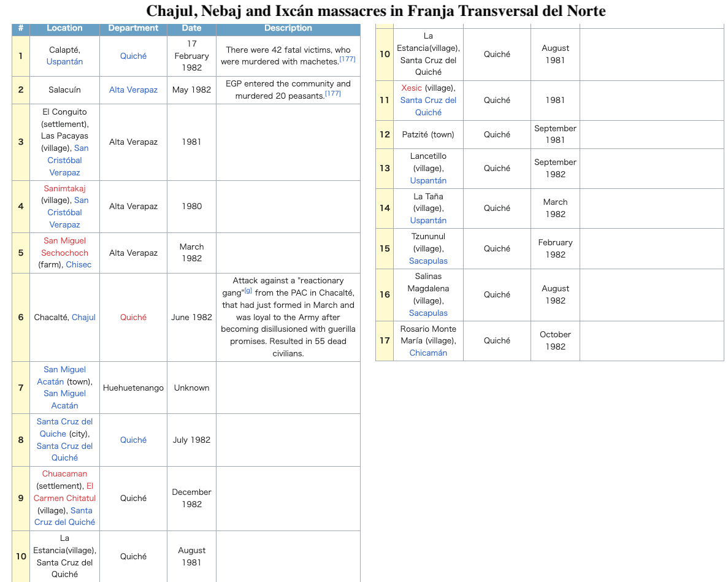This screenshot has height=582, width=728.
Task: Click 'March 1982' in the La Taña row
Action: click(x=555, y=209)
